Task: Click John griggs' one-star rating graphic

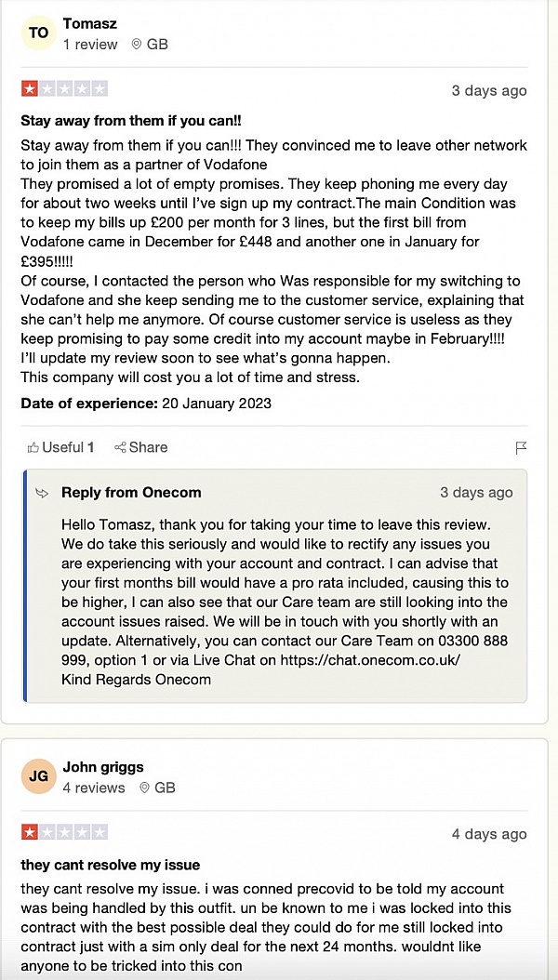Action: (64, 832)
